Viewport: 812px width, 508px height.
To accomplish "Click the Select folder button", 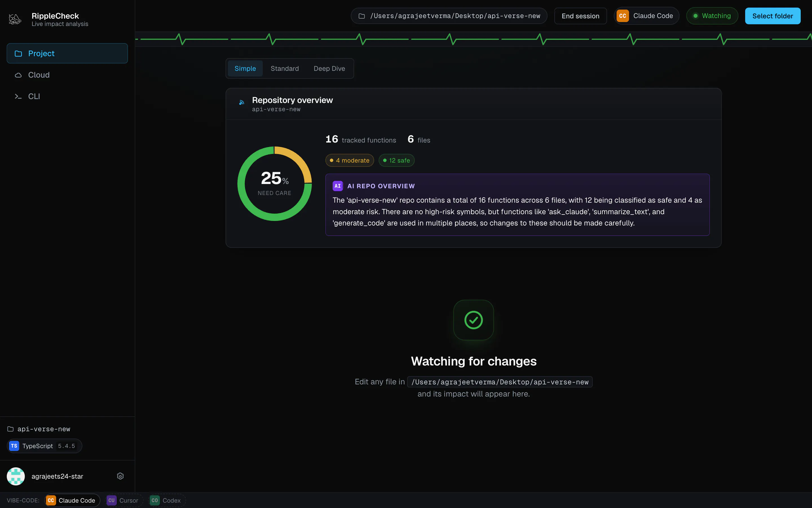I will 773,16.
